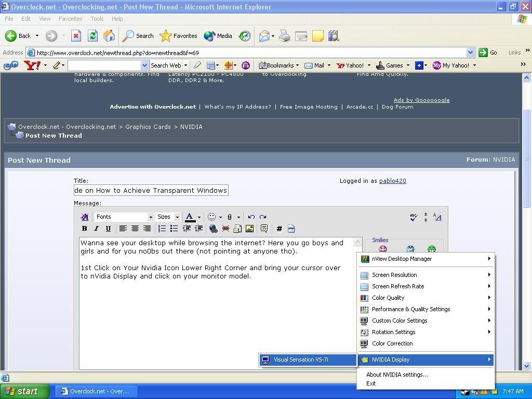Click Color Correction menu entry
Screen dimensions: 532x399
426,343
